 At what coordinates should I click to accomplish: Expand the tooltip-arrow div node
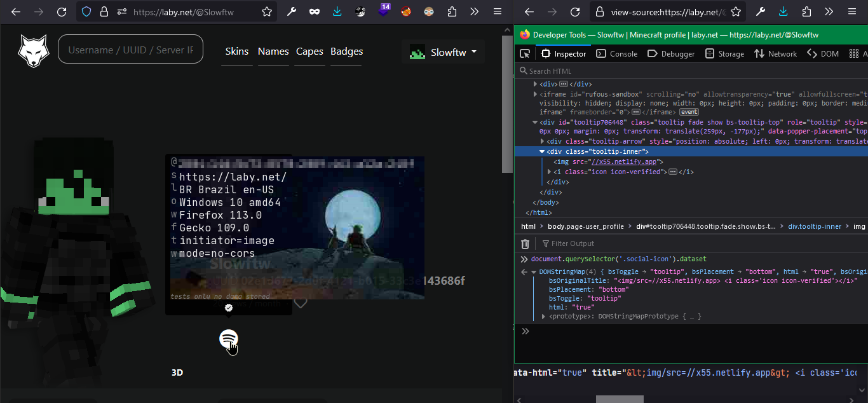click(542, 141)
